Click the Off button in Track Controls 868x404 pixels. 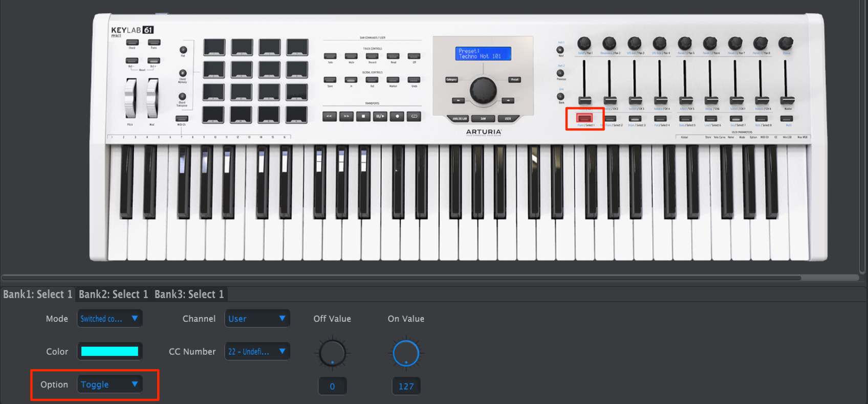[414, 56]
